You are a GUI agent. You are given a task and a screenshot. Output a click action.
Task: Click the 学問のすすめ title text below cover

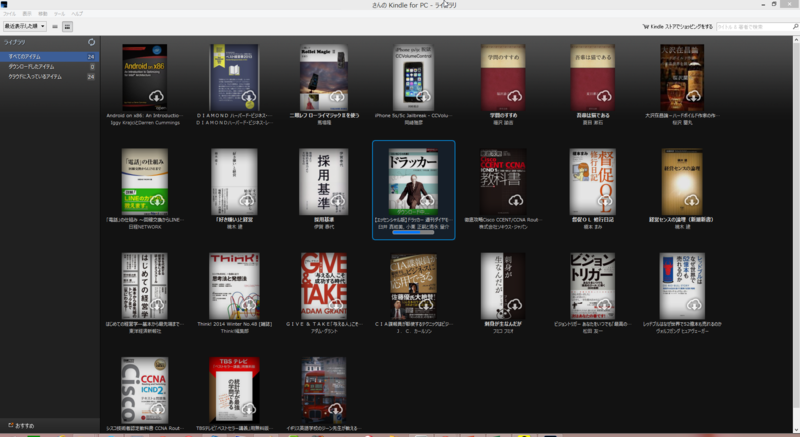(504, 116)
